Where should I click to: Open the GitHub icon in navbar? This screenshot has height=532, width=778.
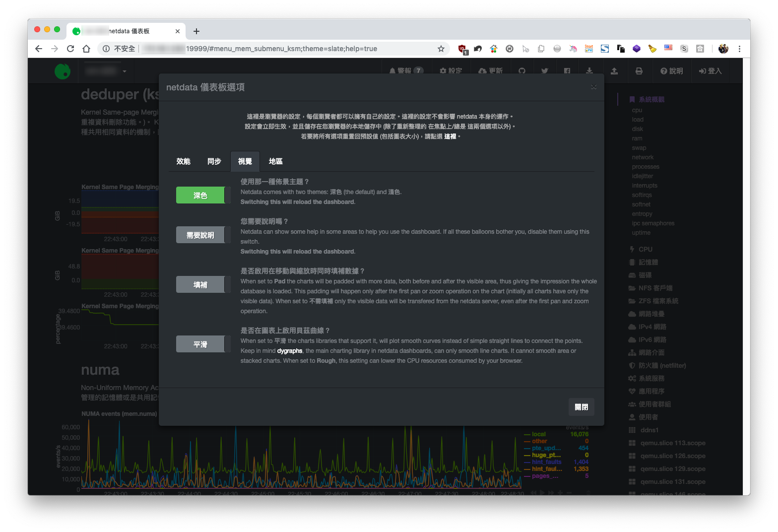point(522,71)
